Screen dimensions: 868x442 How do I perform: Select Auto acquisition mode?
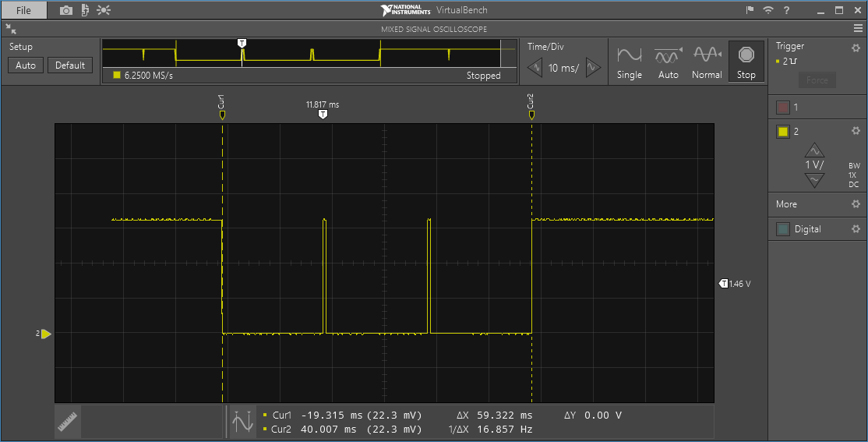pos(669,62)
